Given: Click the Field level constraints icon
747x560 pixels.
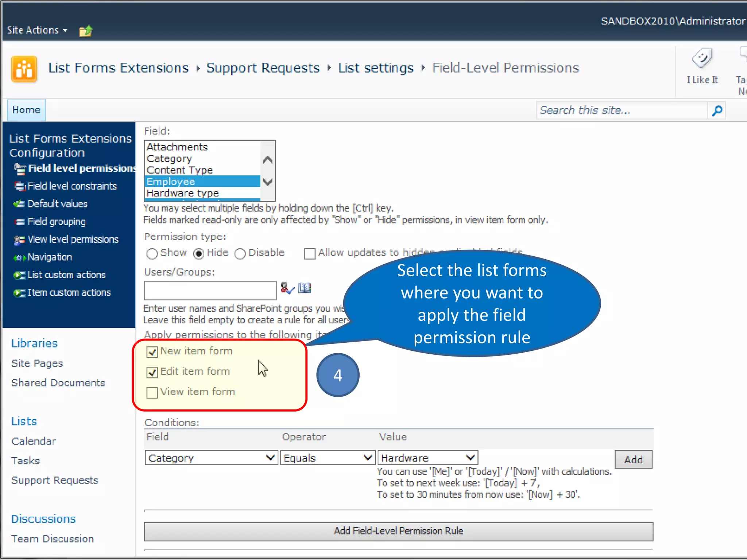Looking at the screenshot, I should (20, 186).
